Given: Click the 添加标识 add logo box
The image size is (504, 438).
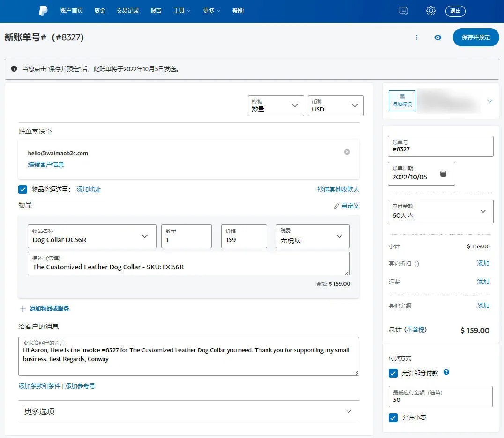Looking at the screenshot, I should [x=402, y=101].
